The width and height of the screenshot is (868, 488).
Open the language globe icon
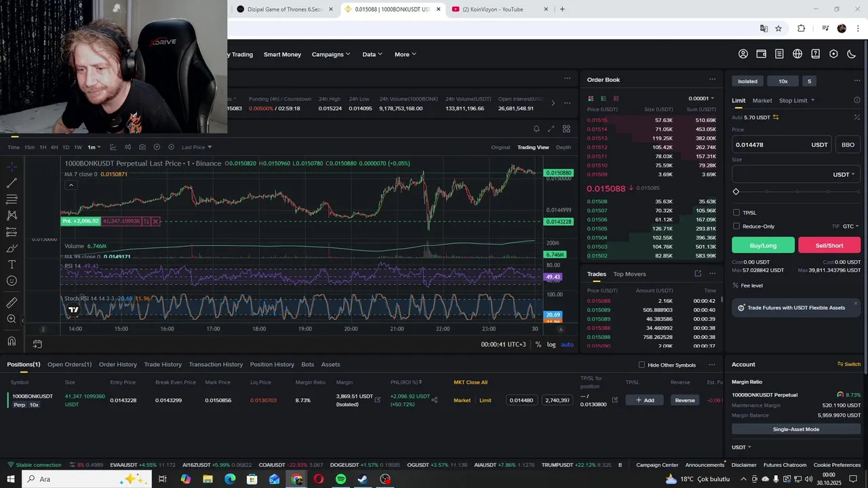tap(797, 54)
